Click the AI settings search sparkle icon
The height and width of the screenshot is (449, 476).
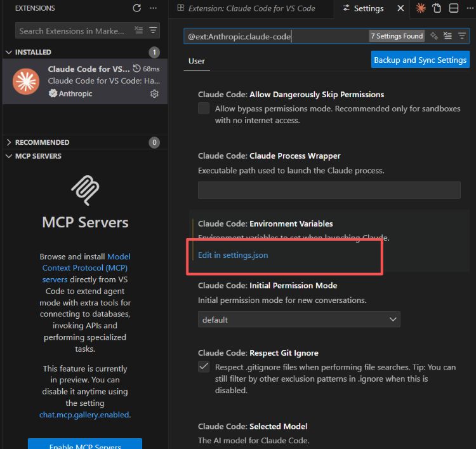(434, 36)
